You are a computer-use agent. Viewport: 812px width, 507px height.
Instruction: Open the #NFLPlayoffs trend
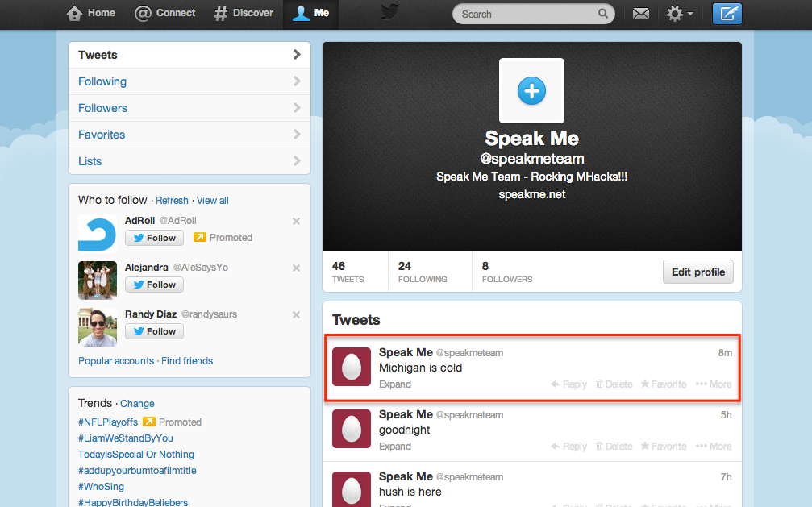tap(108, 422)
